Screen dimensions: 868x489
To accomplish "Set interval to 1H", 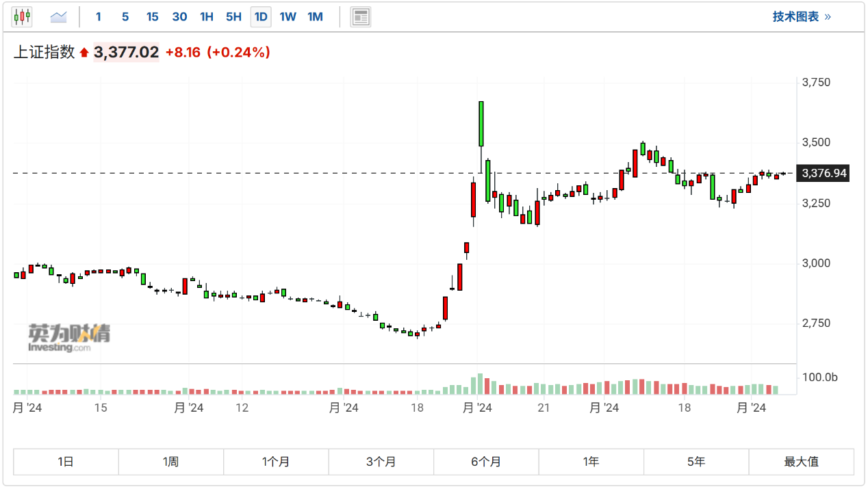I will coord(206,16).
